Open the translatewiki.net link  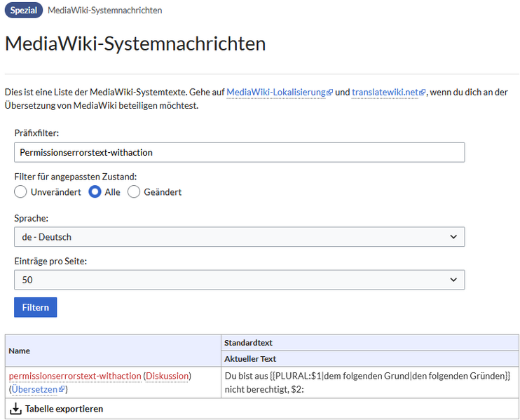click(x=384, y=92)
